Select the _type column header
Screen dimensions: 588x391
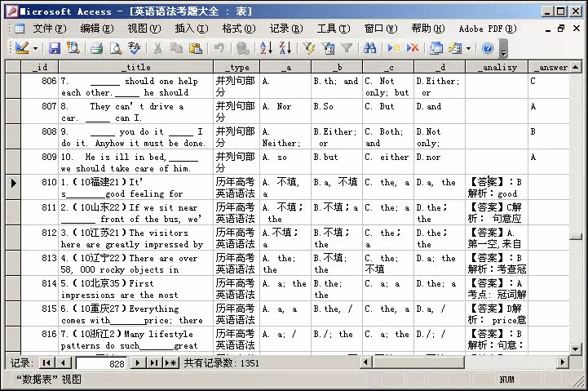point(237,67)
